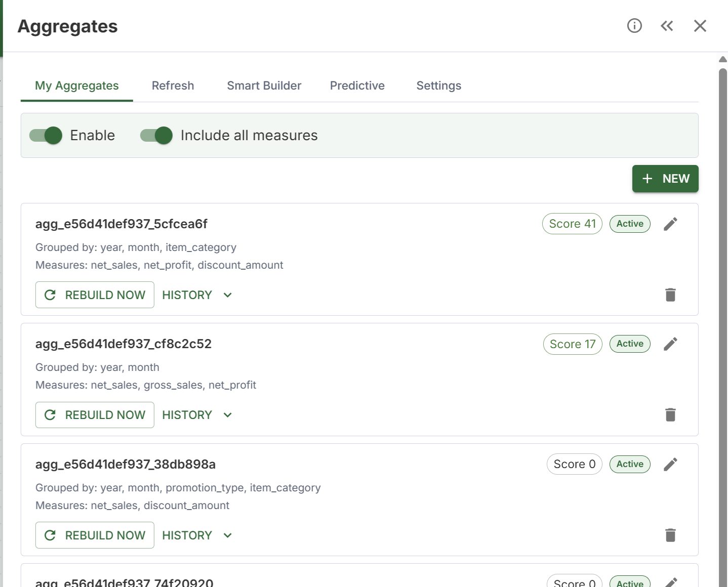The width and height of the screenshot is (728, 587).
Task: Rebuild agg_e56d41def937_cf8c2c52 now
Action: click(95, 415)
